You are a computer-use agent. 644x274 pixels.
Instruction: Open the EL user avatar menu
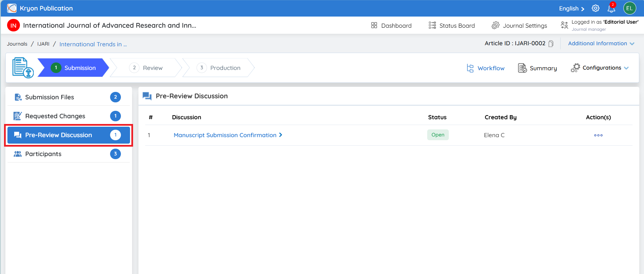click(629, 8)
